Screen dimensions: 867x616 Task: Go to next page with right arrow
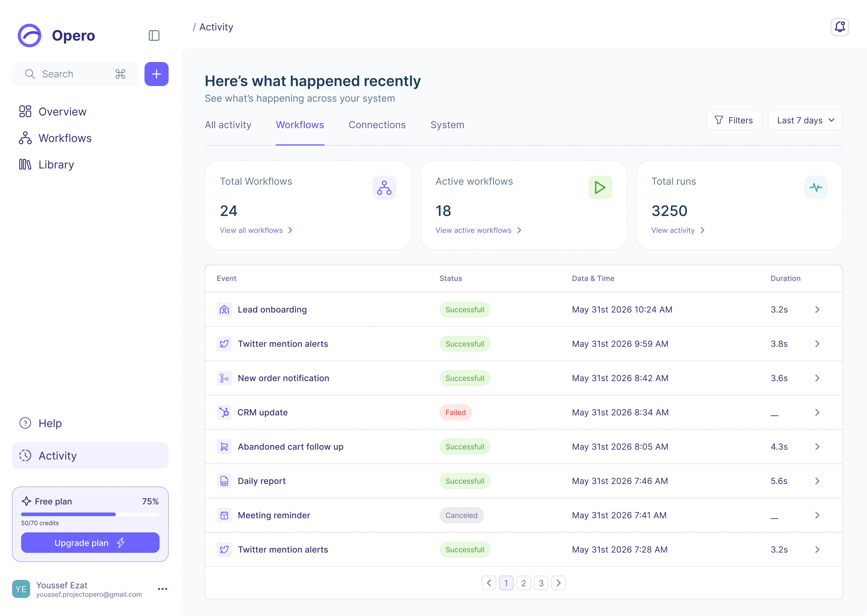(x=558, y=583)
